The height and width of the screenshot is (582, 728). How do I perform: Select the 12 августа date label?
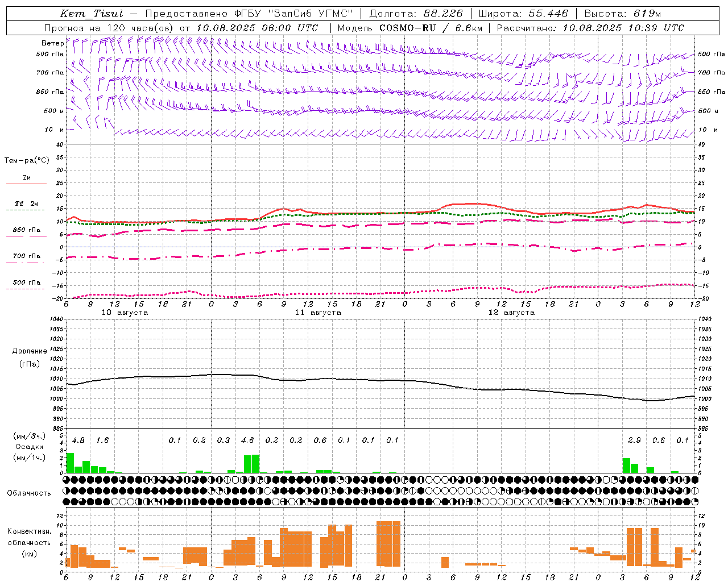511,313
